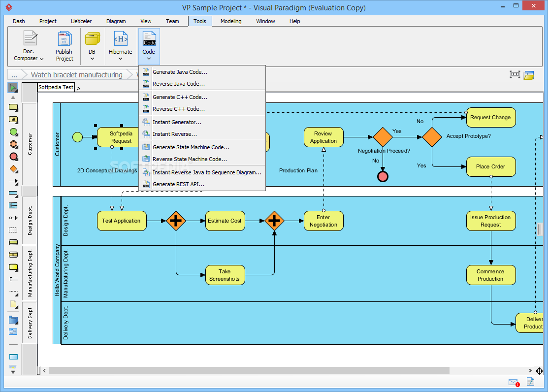Choose Instant Reverse...
The height and width of the screenshot is (392, 548).
click(x=202, y=134)
